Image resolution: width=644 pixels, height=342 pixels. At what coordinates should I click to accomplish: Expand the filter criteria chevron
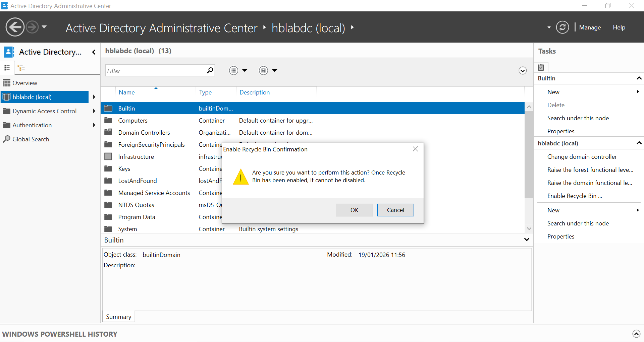[523, 71]
